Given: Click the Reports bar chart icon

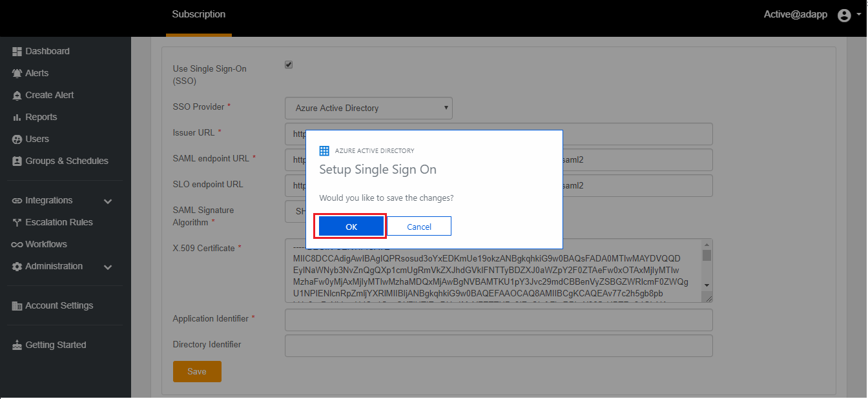Looking at the screenshot, I should coord(17,118).
